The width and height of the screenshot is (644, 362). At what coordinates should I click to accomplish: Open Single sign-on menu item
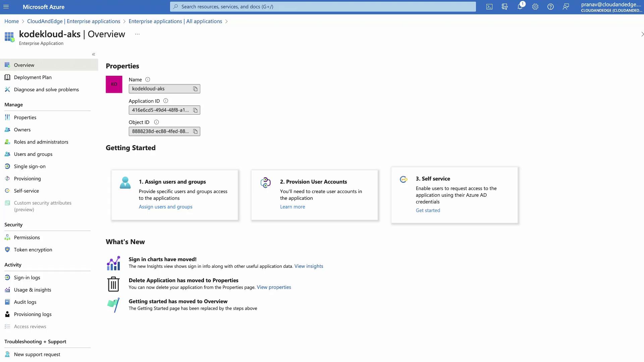tap(30, 167)
